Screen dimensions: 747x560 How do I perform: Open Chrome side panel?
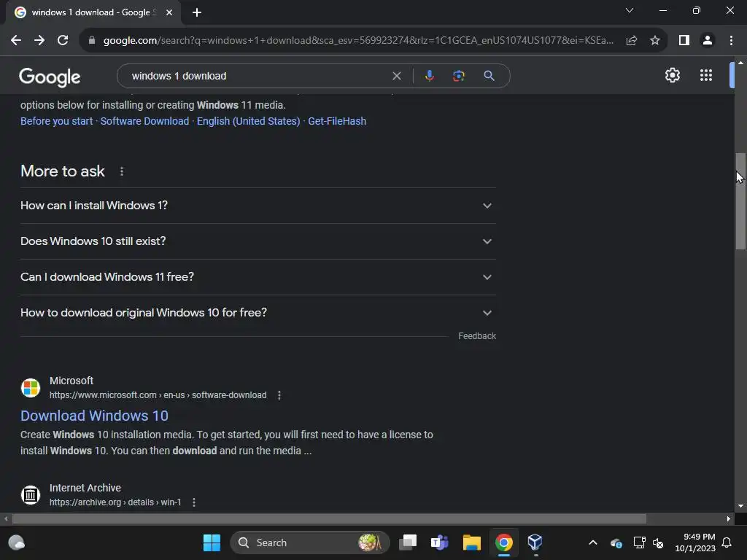click(684, 41)
